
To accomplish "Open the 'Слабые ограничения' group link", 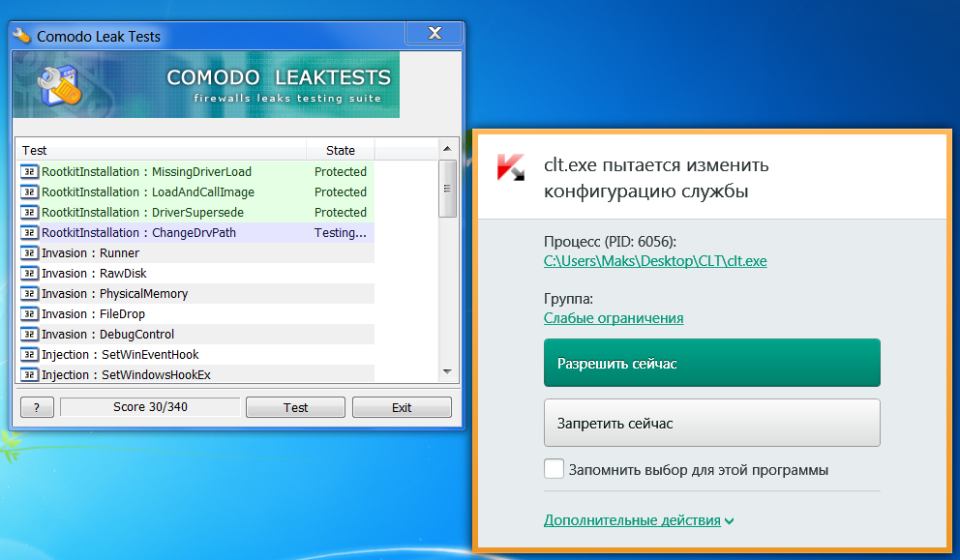I will (614, 318).
